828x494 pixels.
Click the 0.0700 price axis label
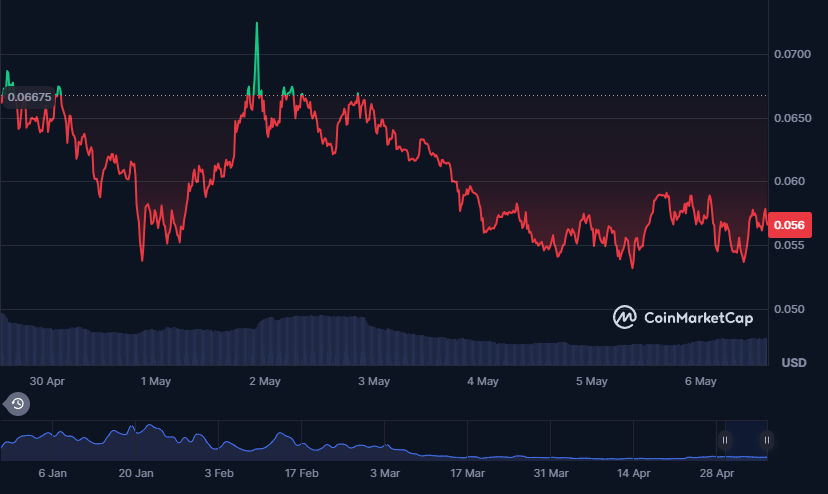click(792, 54)
